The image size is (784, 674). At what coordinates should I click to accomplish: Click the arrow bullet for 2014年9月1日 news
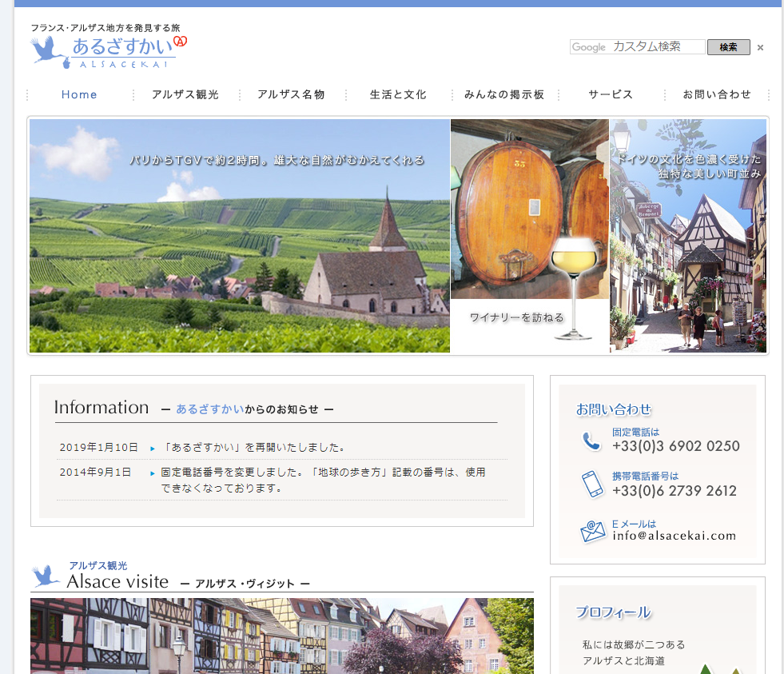(x=153, y=473)
